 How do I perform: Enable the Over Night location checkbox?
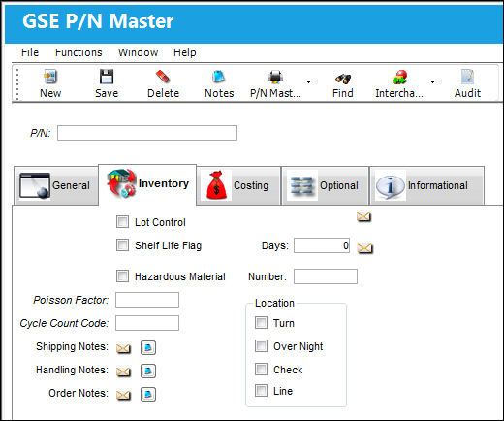[261, 346]
